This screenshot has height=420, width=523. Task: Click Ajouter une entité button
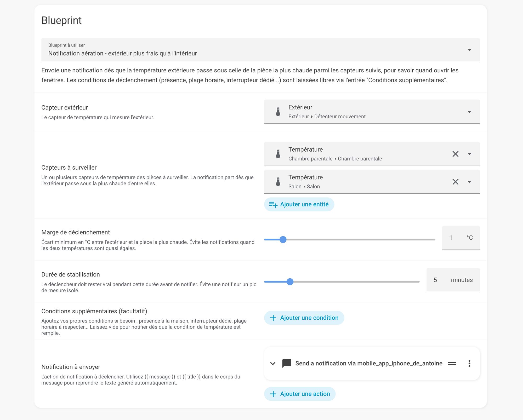[299, 204]
